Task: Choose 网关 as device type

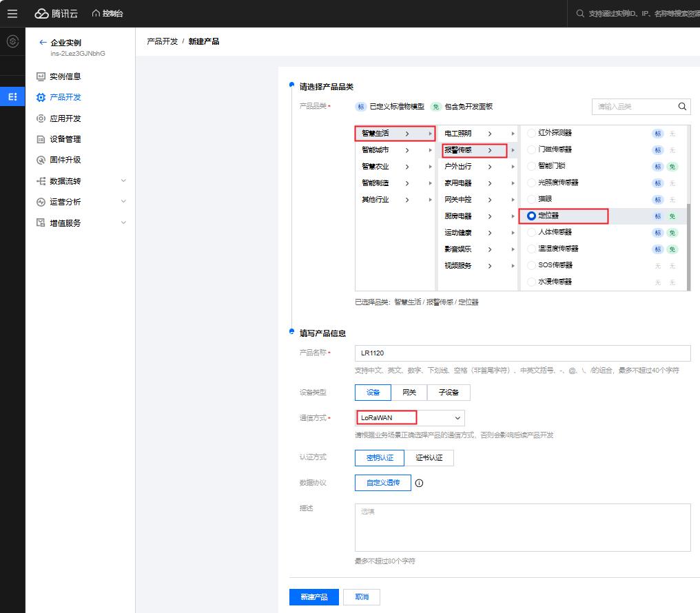Action: [x=409, y=393]
